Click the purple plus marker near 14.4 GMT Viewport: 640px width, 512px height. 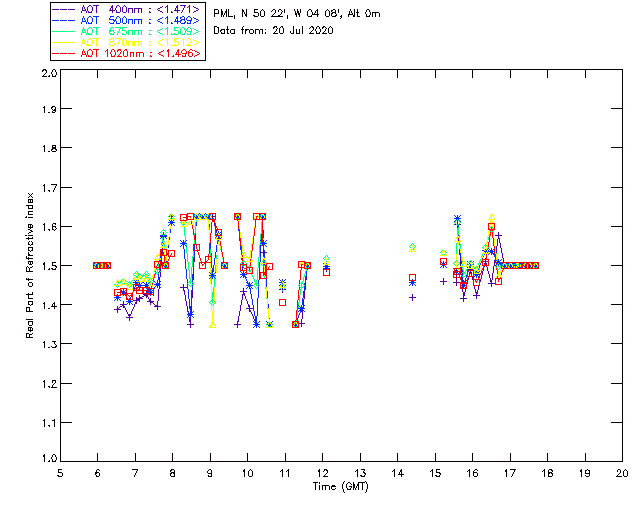pos(413,298)
